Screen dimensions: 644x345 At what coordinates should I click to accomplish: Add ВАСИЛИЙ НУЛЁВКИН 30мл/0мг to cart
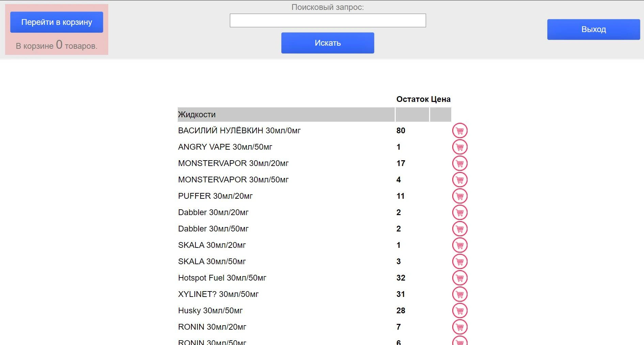(x=459, y=131)
